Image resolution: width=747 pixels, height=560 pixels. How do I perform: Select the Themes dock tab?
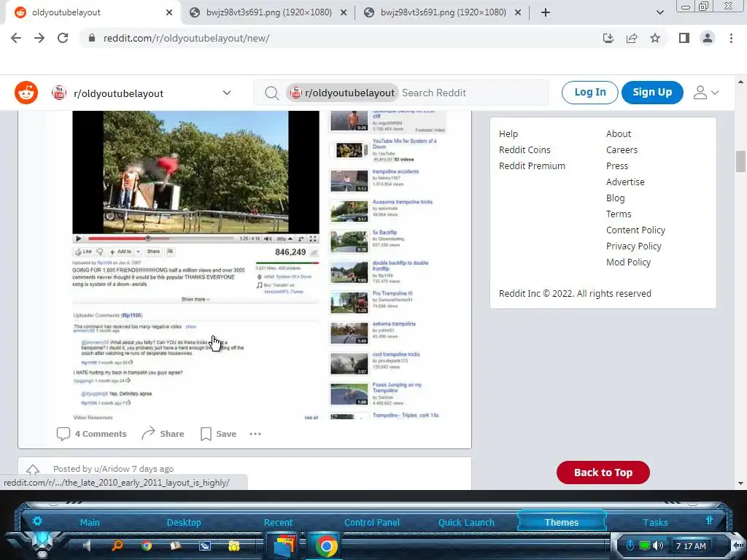[562, 522]
